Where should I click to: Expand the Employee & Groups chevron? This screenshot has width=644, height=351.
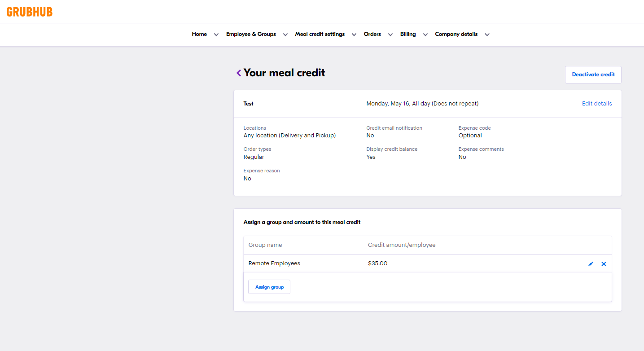(285, 35)
